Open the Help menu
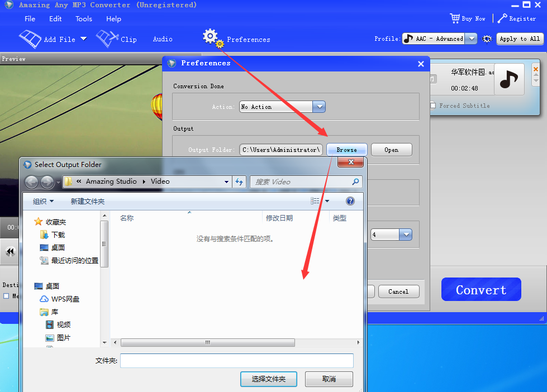This screenshot has width=547, height=392. tap(113, 18)
